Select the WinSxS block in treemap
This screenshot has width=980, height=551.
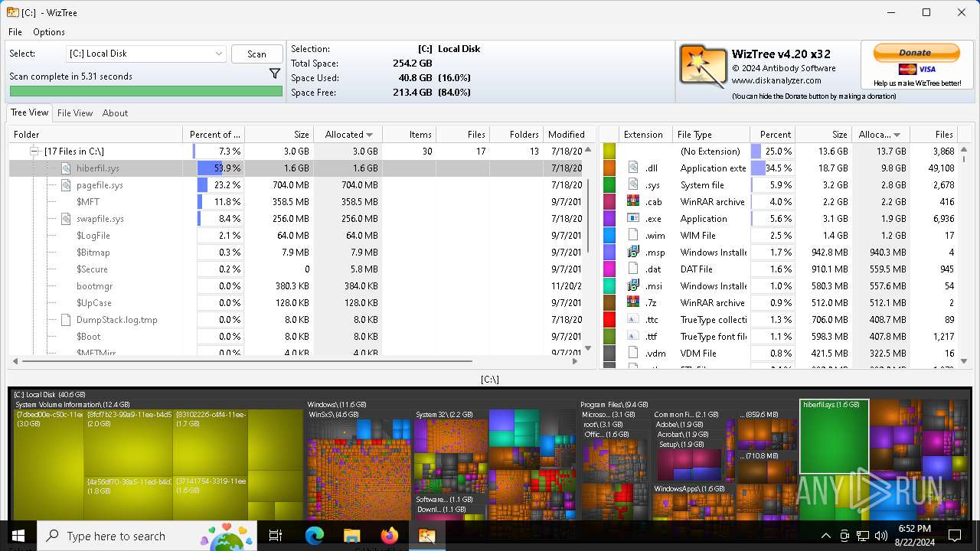(x=359, y=467)
